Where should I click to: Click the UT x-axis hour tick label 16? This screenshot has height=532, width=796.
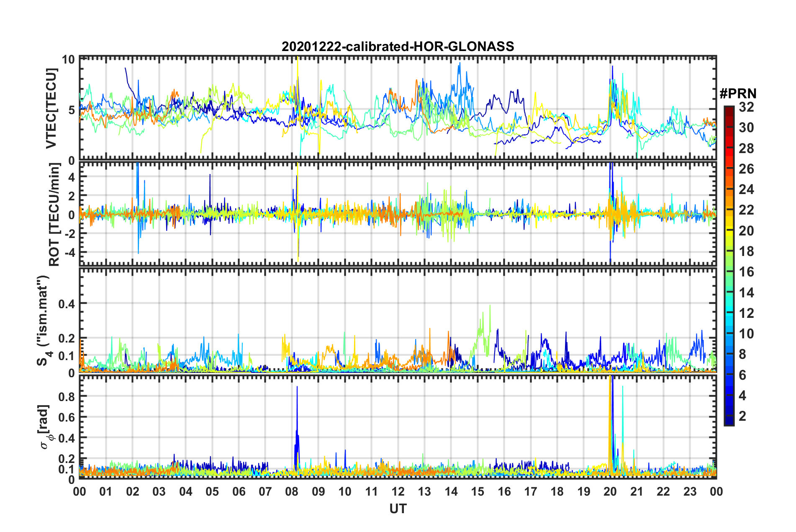click(x=504, y=491)
